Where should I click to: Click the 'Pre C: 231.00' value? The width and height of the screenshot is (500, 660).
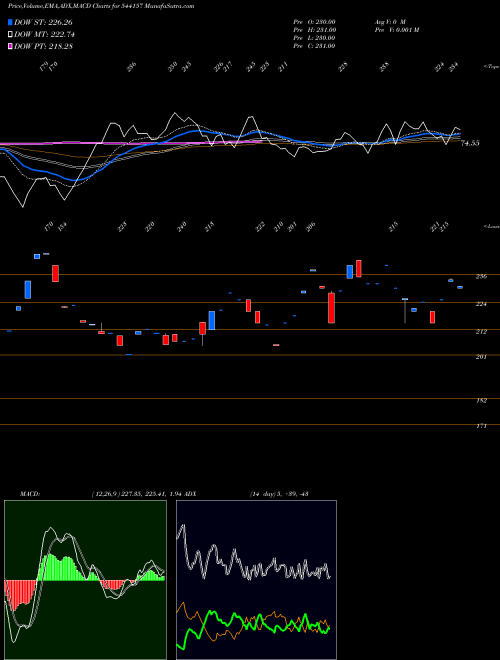coord(314,46)
